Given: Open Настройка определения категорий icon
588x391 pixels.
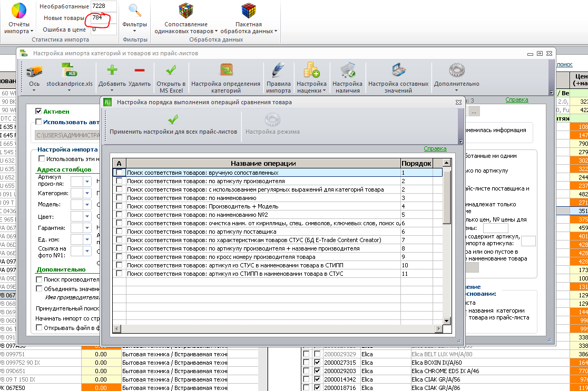Looking at the screenshot, I should (x=226, y=70).
